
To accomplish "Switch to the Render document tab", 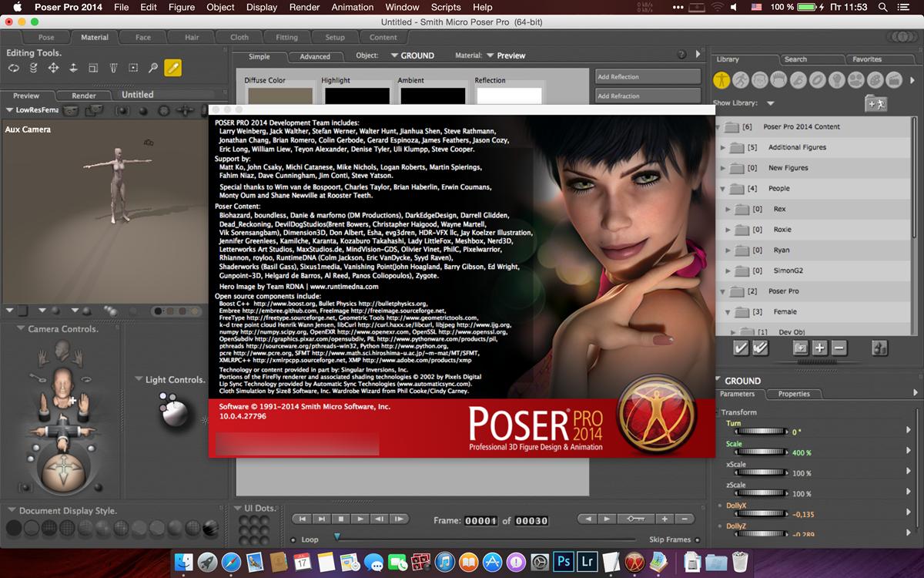I will pos(84,96).
